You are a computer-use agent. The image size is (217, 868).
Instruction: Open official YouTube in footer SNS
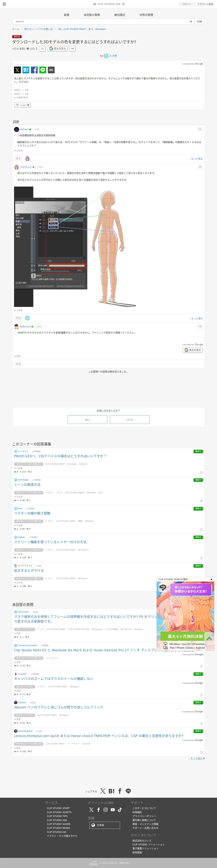tap(113, 810)
